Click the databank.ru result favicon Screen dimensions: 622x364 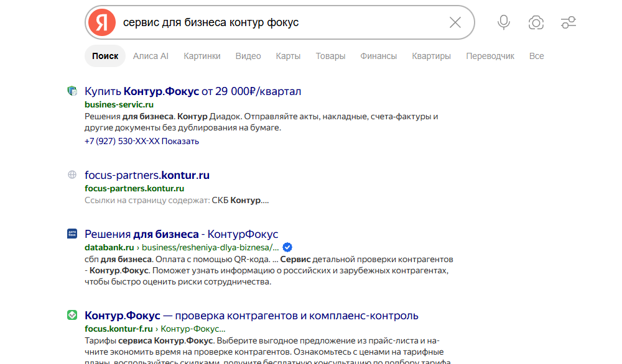coord(72,234)
